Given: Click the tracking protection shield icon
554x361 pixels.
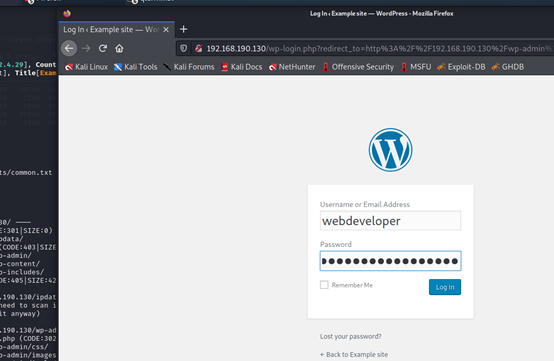Looking at the screenshot, I should coord(183,48).
